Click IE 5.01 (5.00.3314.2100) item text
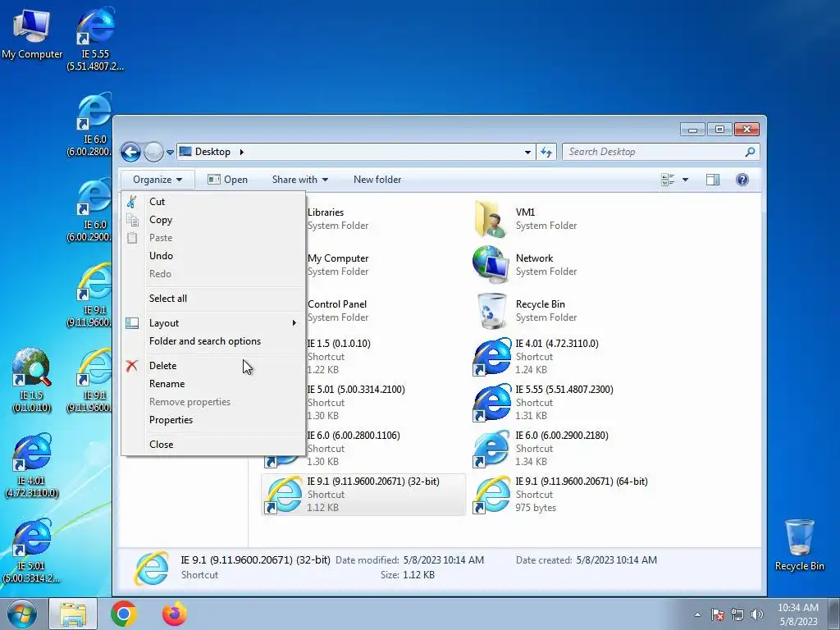 pos(356,390)
